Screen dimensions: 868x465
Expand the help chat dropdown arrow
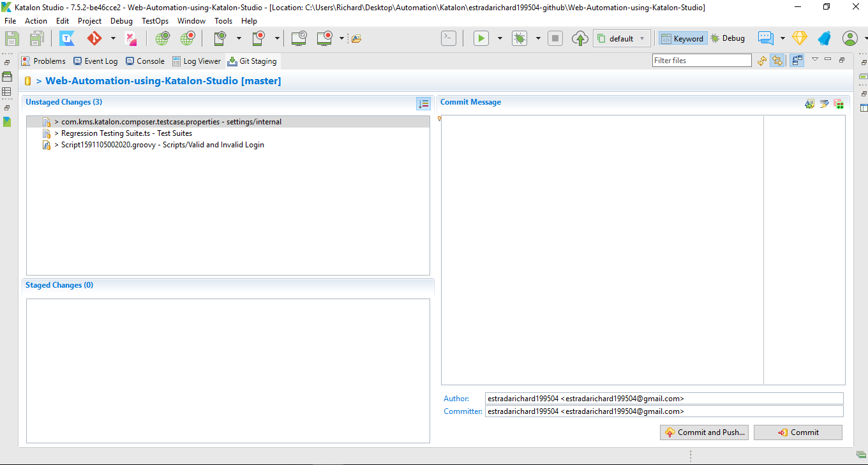click(x=782, y=38)
